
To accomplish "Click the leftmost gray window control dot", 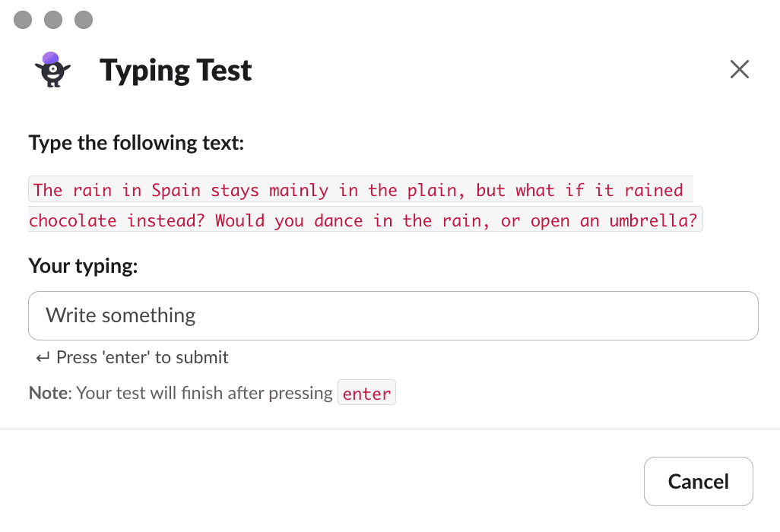I will 23,20.
